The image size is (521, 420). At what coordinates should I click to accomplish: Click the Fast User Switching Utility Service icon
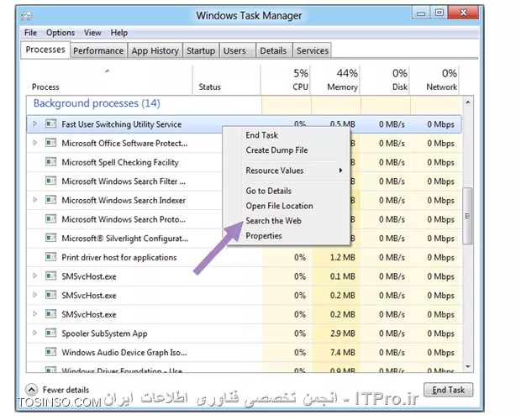click(50, 124)
